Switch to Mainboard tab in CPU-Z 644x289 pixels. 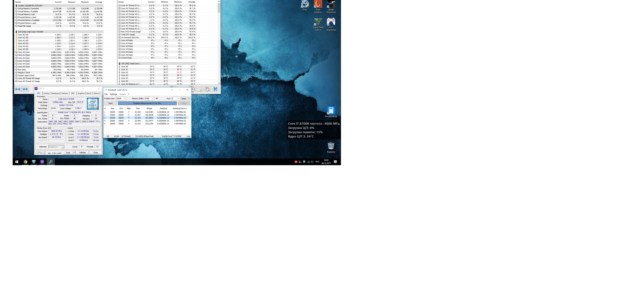pos(55,93)
